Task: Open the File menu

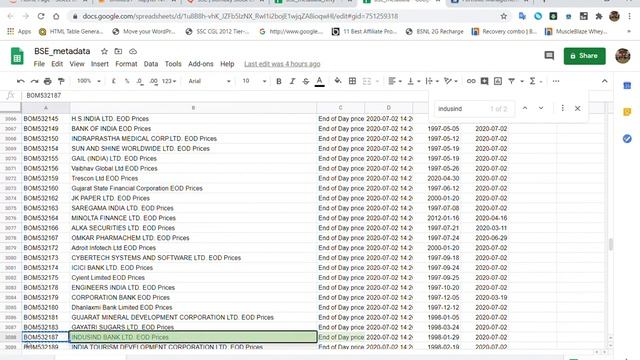Action: tap(39, 64)
